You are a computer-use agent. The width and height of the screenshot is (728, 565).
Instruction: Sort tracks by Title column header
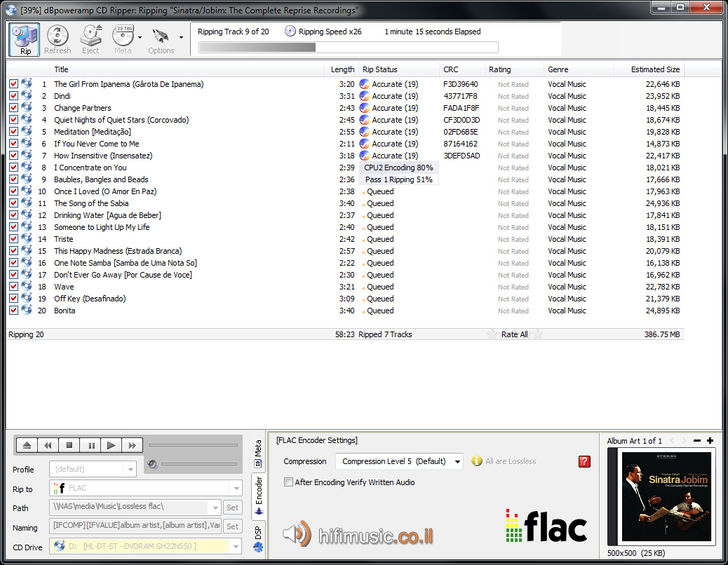pyautogui.click(x=187, y=69)
